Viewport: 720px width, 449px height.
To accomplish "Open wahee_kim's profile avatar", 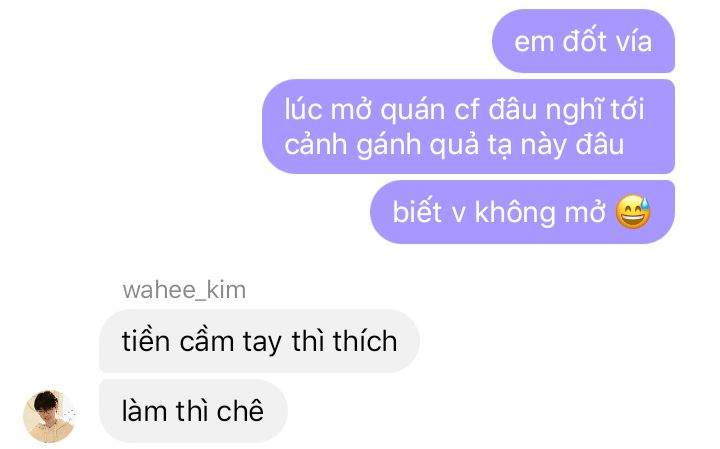I will point(50,416).
